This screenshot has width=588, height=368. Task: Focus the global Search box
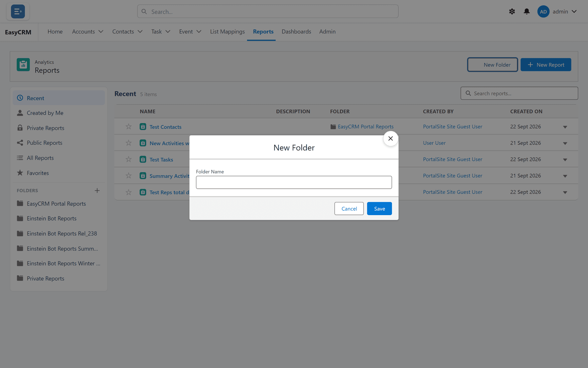(268, 11)
